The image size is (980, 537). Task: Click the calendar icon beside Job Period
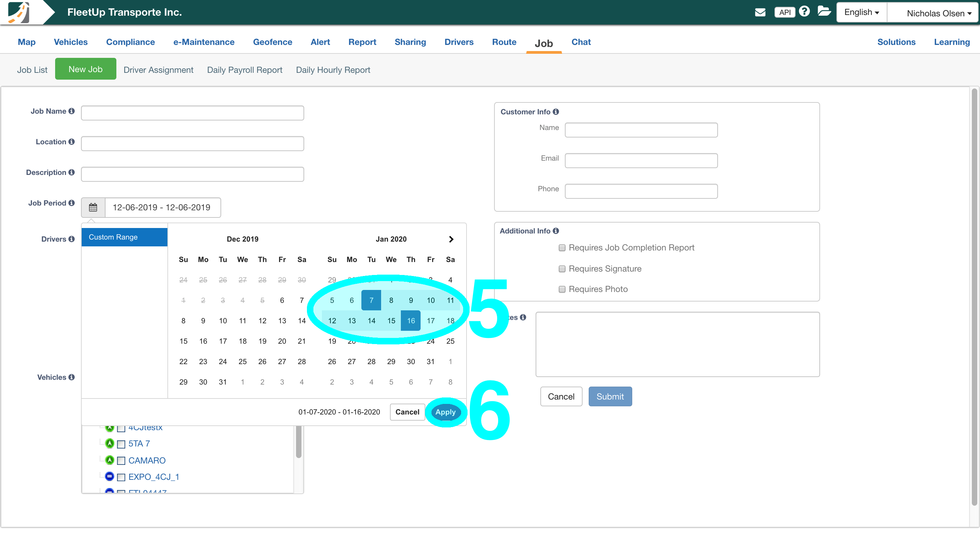coord(93,208)
